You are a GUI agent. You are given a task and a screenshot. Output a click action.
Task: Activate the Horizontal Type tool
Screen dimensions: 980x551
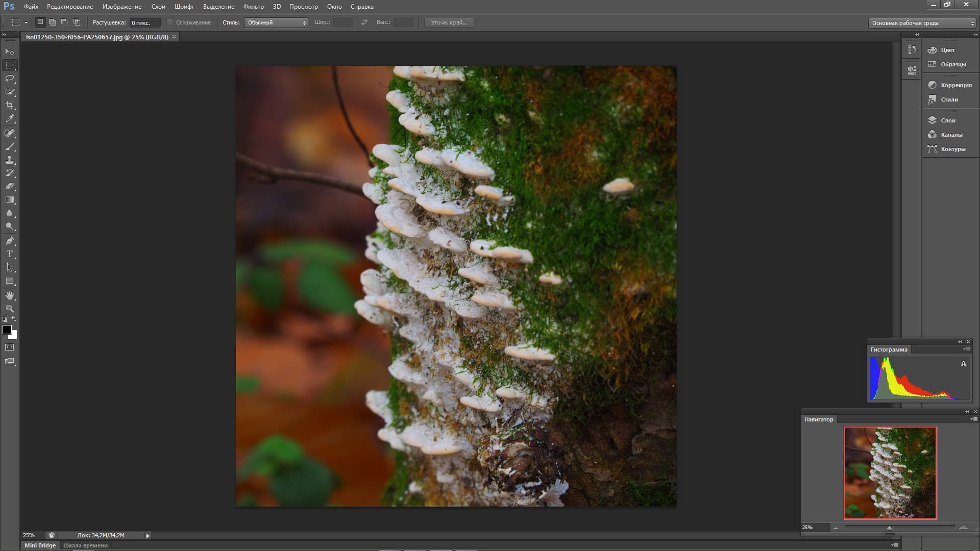tap(10, 254)
